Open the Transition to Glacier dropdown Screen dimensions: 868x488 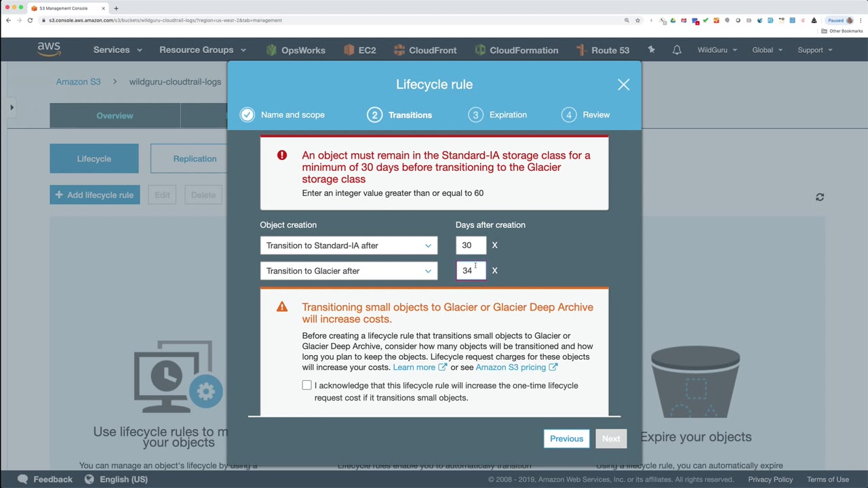(349, 270)
